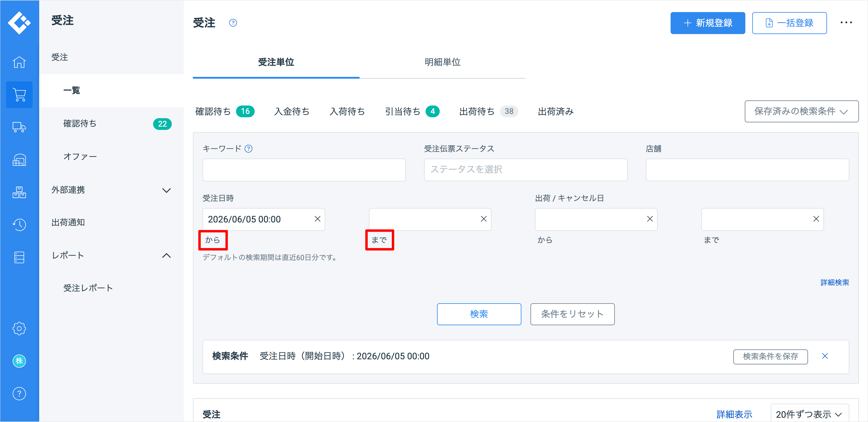The height and width of the screenshot is (422, 868).
Task: Filter by 出荷済み status tab
Action: pos(556,112)
